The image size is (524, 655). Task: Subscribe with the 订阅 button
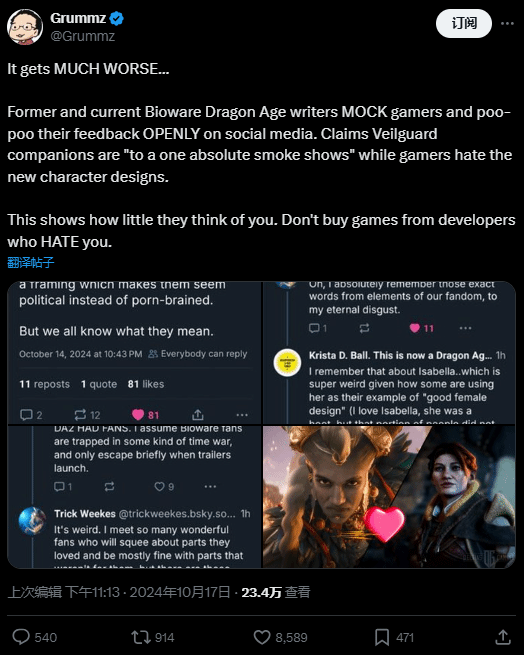pos(464,23)
